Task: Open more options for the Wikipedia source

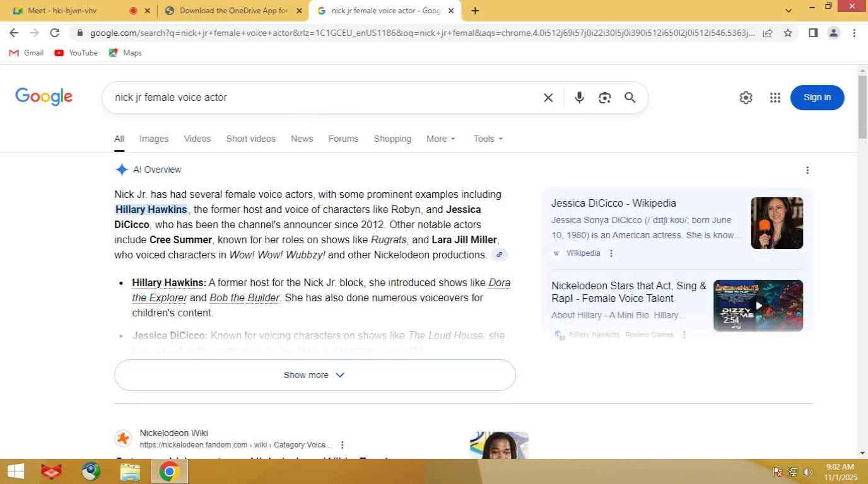Action: click(611, 253)
